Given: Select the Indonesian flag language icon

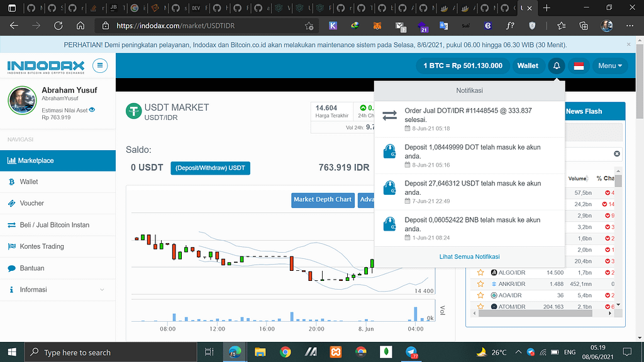Looking at the screenshot, I should point(579,65).
